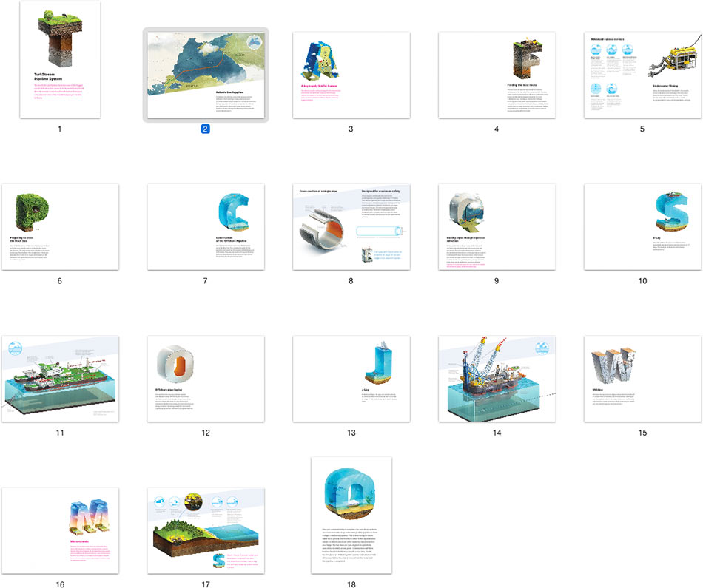Select the 'Finding the best route' page
This screenshot has width=703, height=588.
[x=497, y=74]
